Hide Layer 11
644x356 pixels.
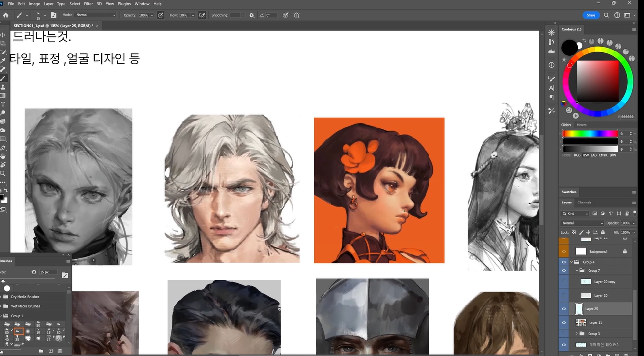(564, 322)
